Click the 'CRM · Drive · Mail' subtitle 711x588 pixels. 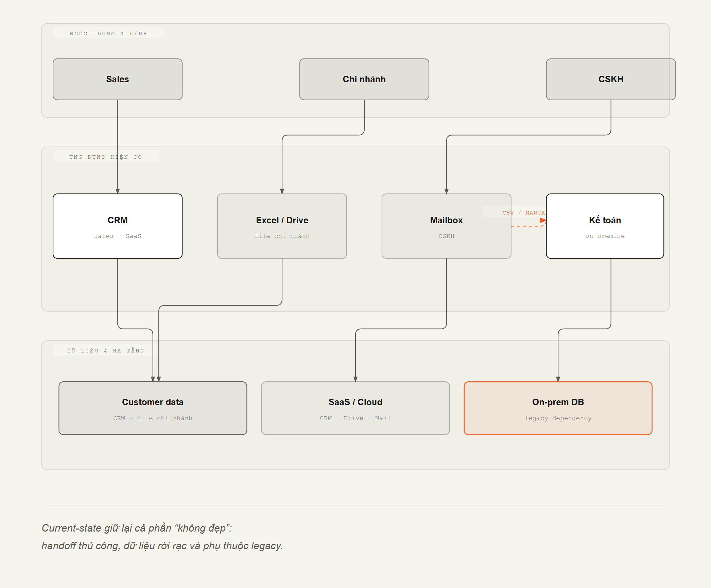(355, 418)
